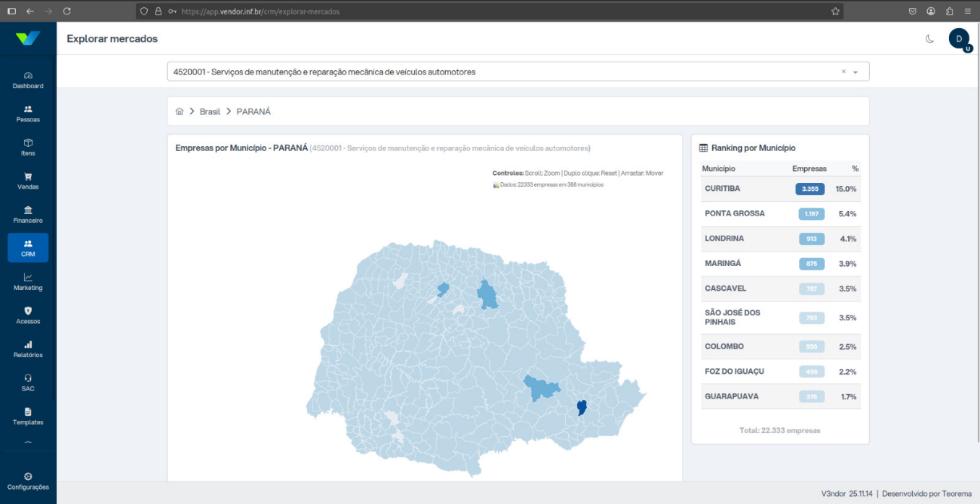Viewport: 980px width, 504px height.
Task: Open the user avatar D menu
Action: pyautogui.click(x=959, y=39)
